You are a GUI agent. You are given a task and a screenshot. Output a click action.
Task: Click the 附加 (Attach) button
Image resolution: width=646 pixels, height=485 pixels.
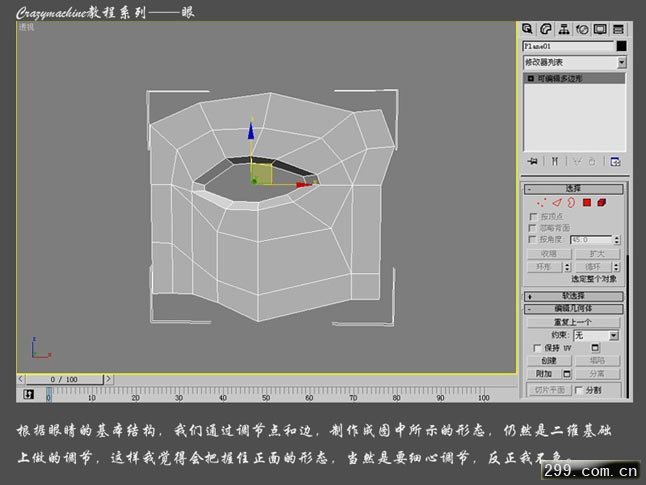pyautogui.click(x=544, y=374)
